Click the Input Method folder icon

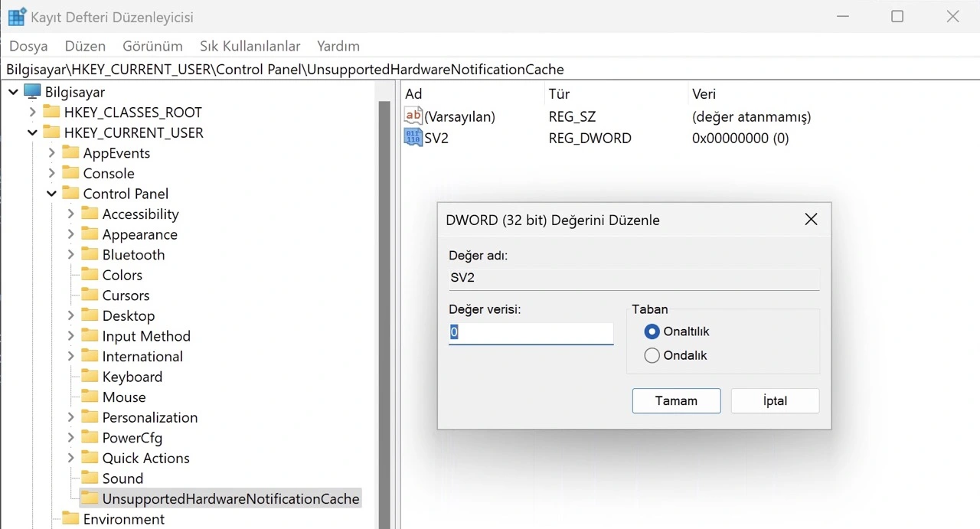tap(90, 336)
